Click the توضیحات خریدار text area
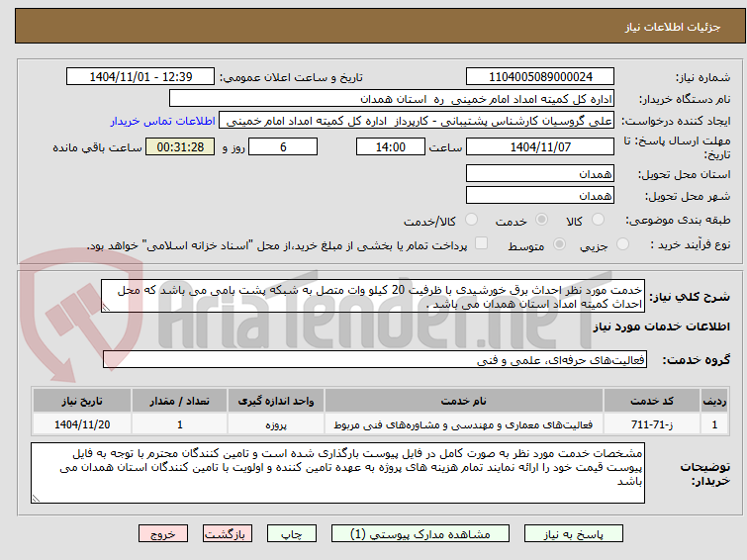The height and width of the screenshot is (560, 747). [x=337, y=473]
